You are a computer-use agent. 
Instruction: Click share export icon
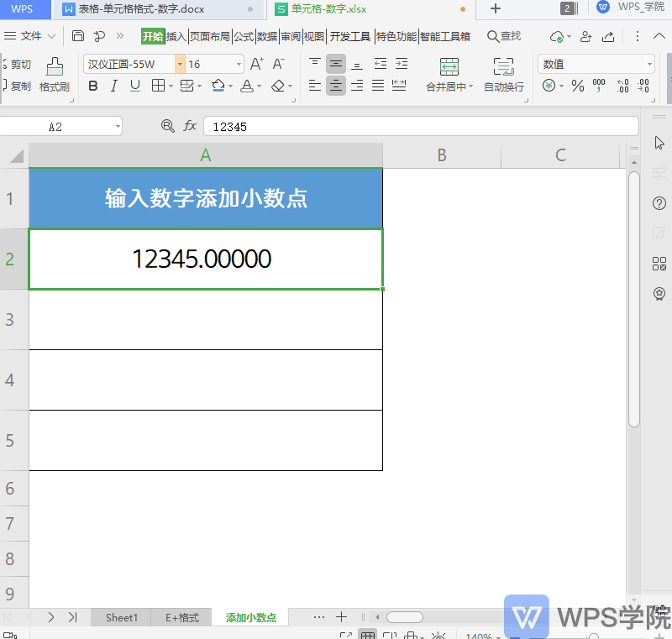[608, 36]
